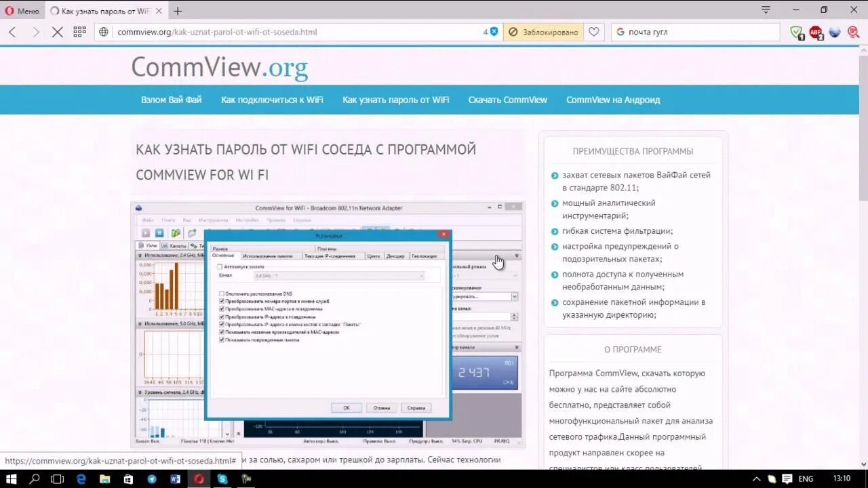Open the Windows Start menu
The height and width of the screenshot is (488, 868).
pyautogui.click(x=11, y=479)
